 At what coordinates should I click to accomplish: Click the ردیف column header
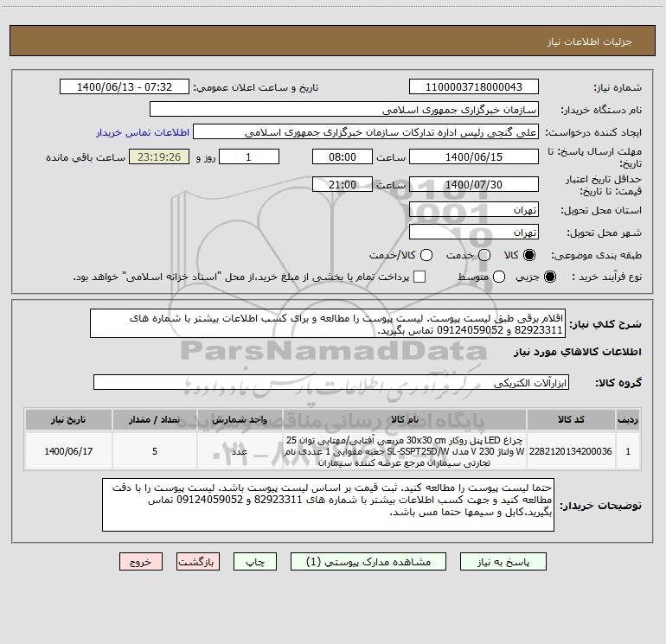628,419
